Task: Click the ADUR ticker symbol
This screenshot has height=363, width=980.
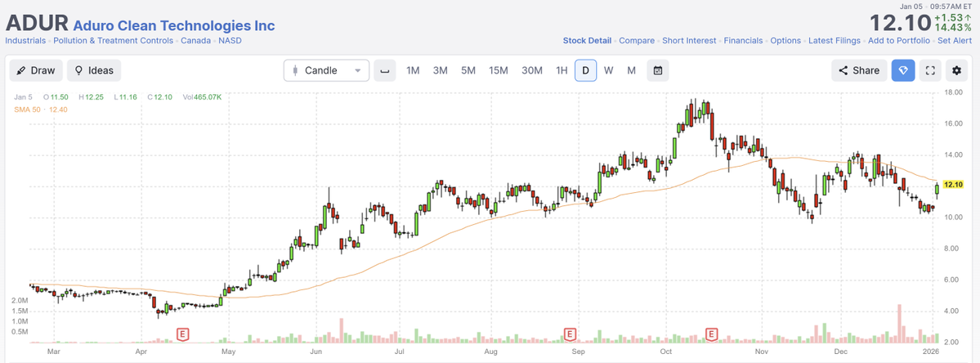Action: [36, 23]
